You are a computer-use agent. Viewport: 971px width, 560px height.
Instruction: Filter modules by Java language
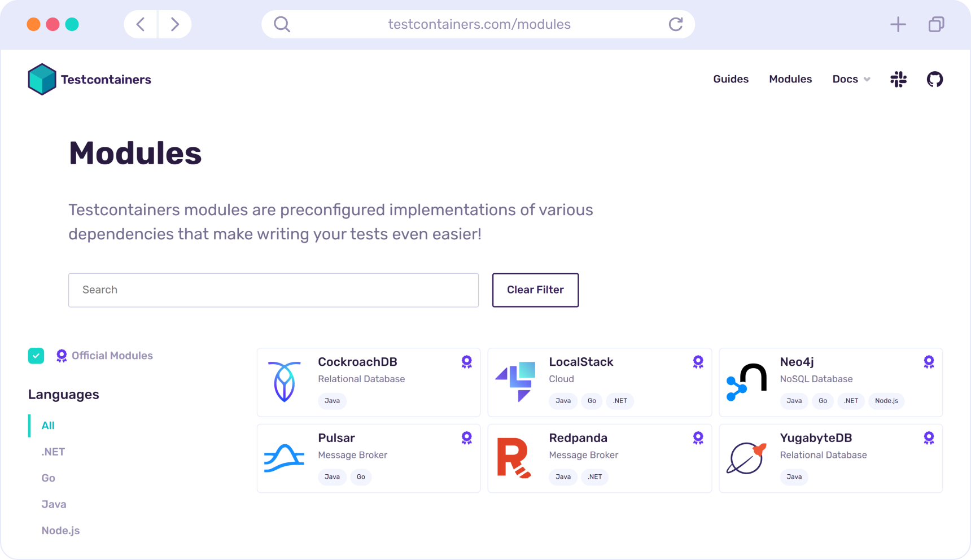click(x=54, y=504)
